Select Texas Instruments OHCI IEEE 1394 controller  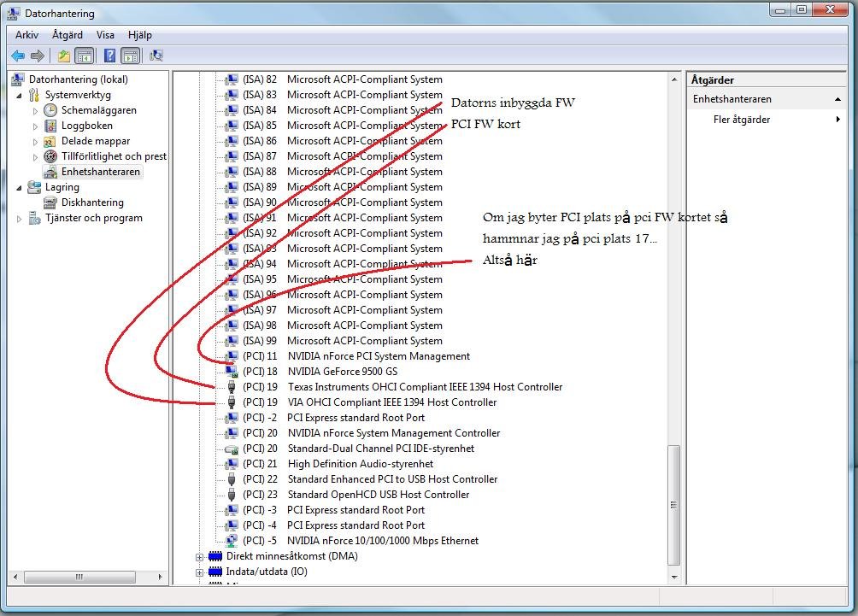(x=425, y=387)
